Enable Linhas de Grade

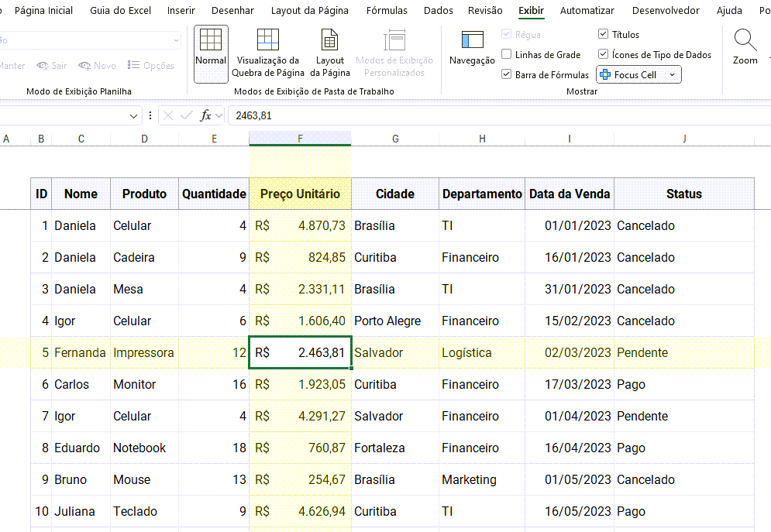click(506, 55)
